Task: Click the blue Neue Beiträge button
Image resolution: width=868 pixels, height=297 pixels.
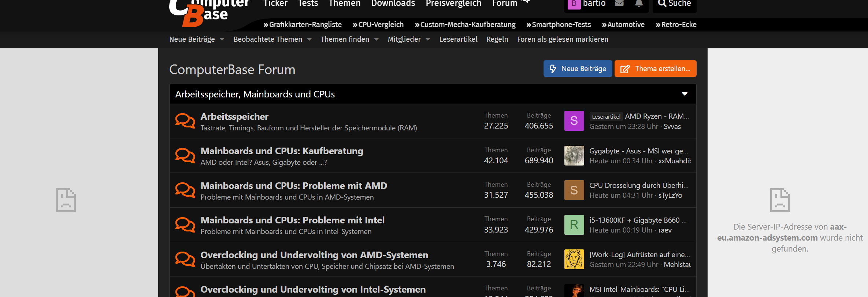Action: pos(578,68)
